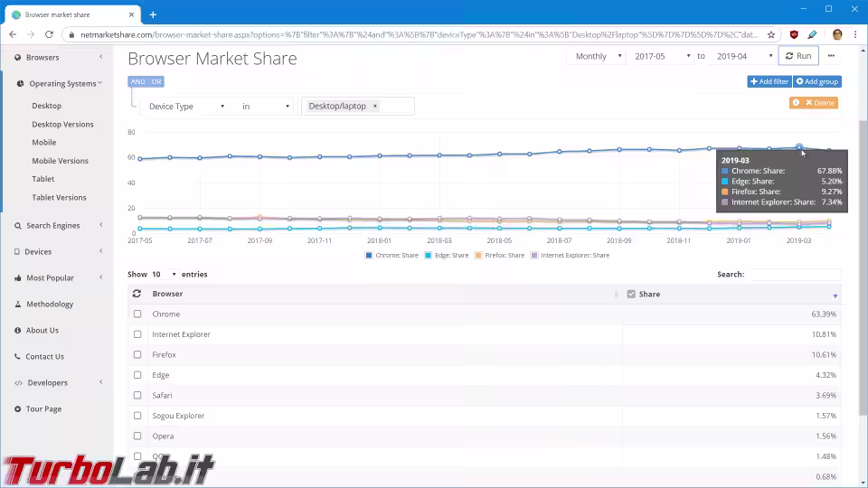Open Desktop under Operating Systems
Screen dimensions: 868x488
46,106
